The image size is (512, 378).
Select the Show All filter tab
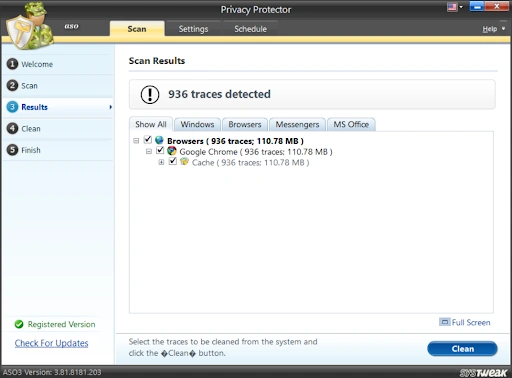pos(151,124)
